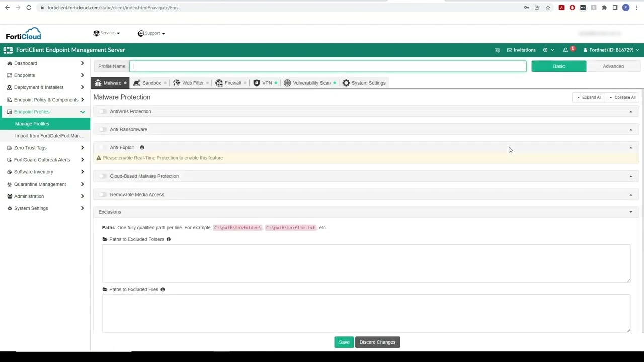
Task: Open Software Inventory in the sidebar
Action: click(45, 172)
